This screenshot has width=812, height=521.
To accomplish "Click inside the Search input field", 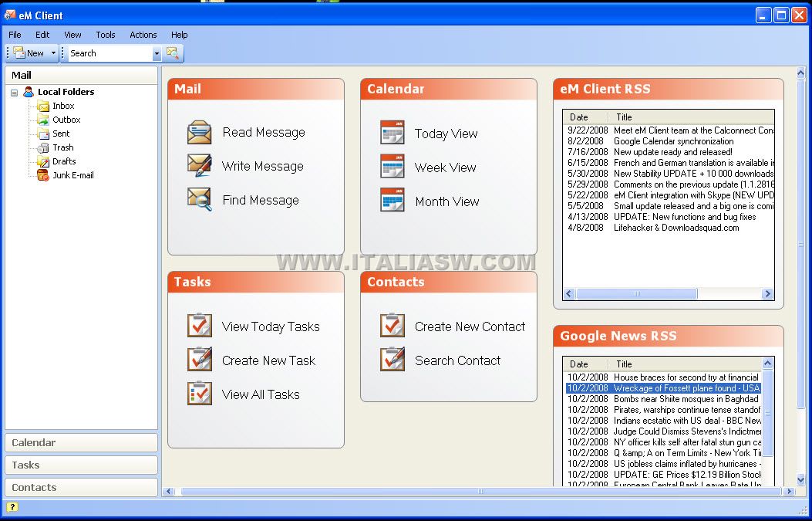I will coord(110,53).
